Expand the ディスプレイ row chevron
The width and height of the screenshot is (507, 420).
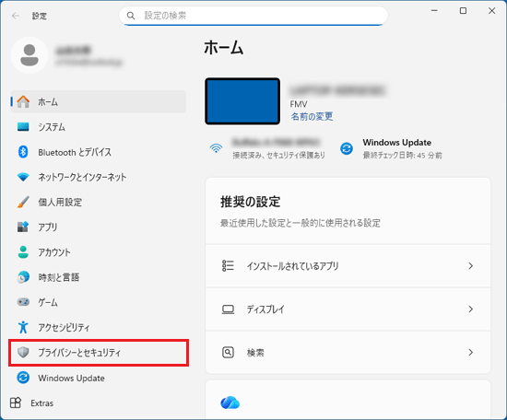[x=470, y=309]
